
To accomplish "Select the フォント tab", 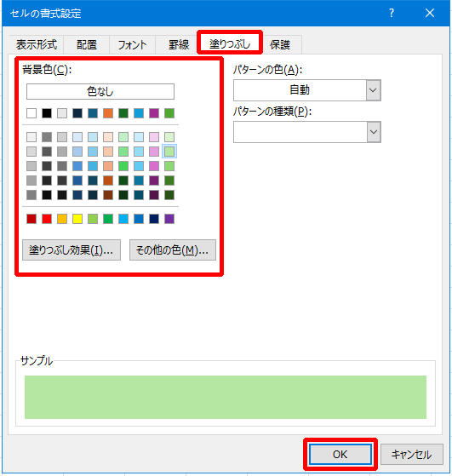I will coord(132,44).
